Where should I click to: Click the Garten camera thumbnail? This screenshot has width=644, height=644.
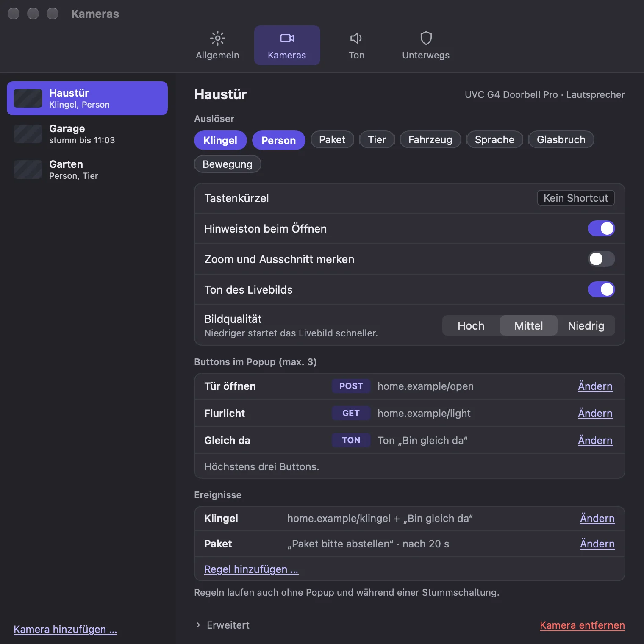point(28,169)
